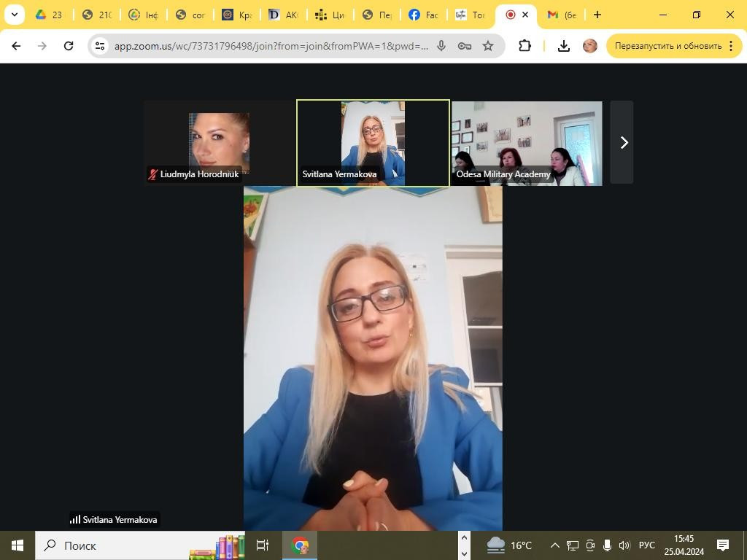747x560 pixels.
Task: Open the weather widget showing 16°C
Action: click(x=510, y=545)
